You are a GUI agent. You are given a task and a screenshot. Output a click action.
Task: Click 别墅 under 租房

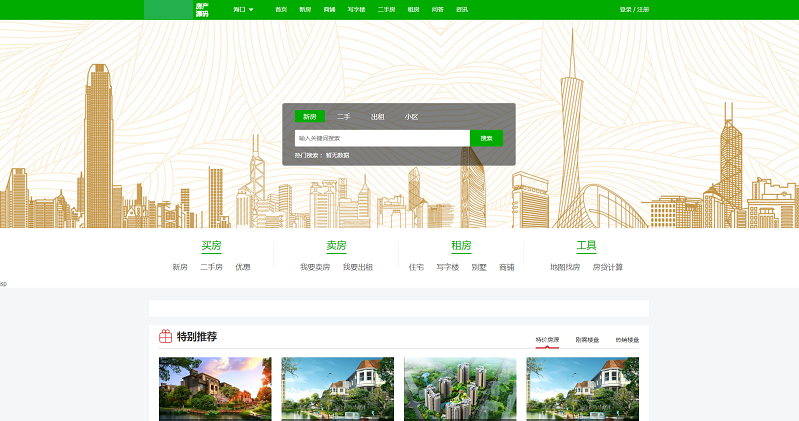point(479,267)
